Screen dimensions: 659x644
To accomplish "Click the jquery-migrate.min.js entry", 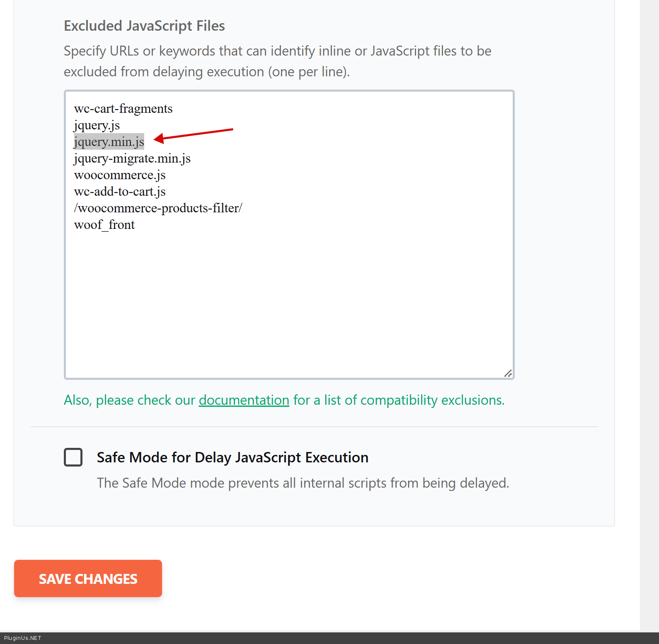I will coord(132,158).
